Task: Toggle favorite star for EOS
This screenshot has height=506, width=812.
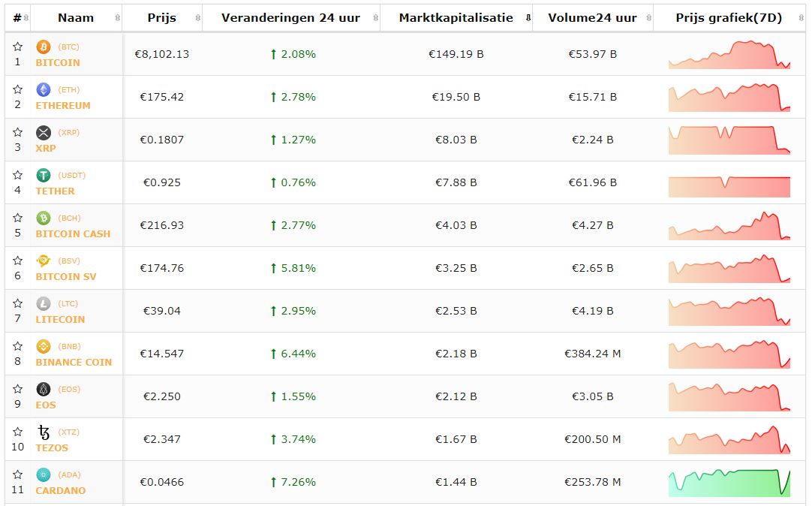Action: 18,390
